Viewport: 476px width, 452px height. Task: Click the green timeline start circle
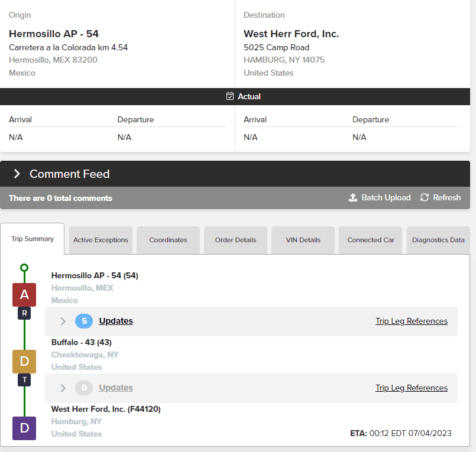(24, 268)
